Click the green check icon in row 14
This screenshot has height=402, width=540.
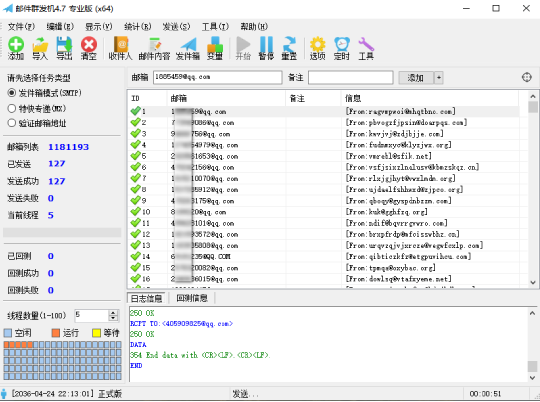[136, 256]
